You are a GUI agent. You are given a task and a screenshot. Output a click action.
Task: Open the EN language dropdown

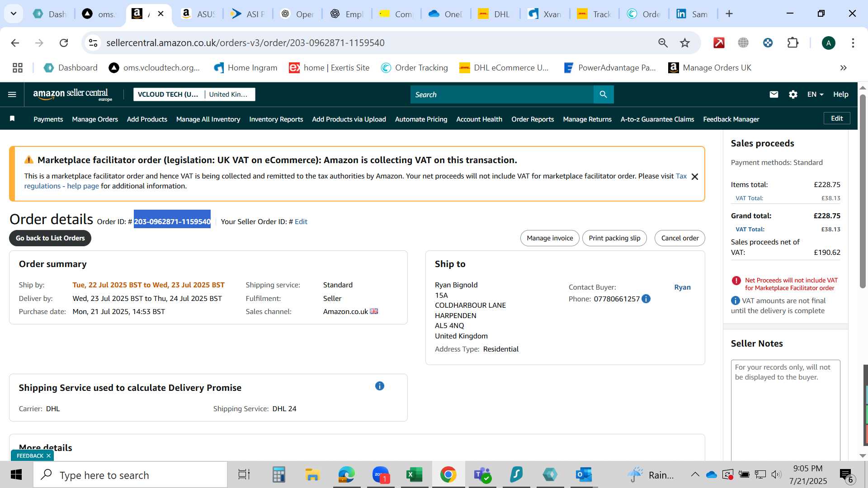[815, 94]
